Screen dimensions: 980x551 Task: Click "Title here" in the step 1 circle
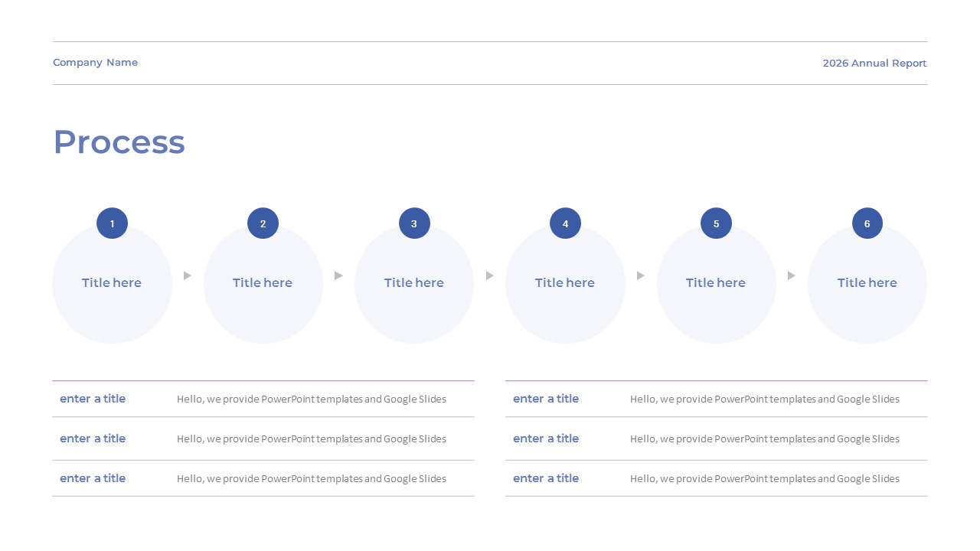coord(112,283)
